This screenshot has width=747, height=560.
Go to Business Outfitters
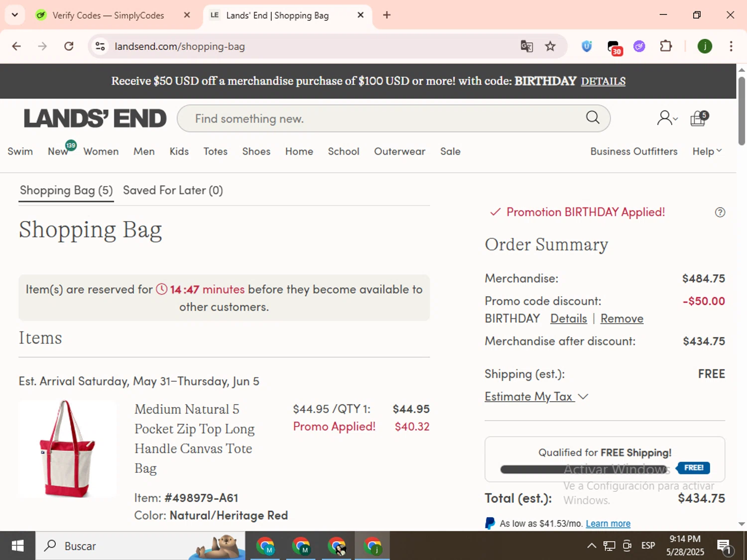pyautogui.click(x=633, y=151)
